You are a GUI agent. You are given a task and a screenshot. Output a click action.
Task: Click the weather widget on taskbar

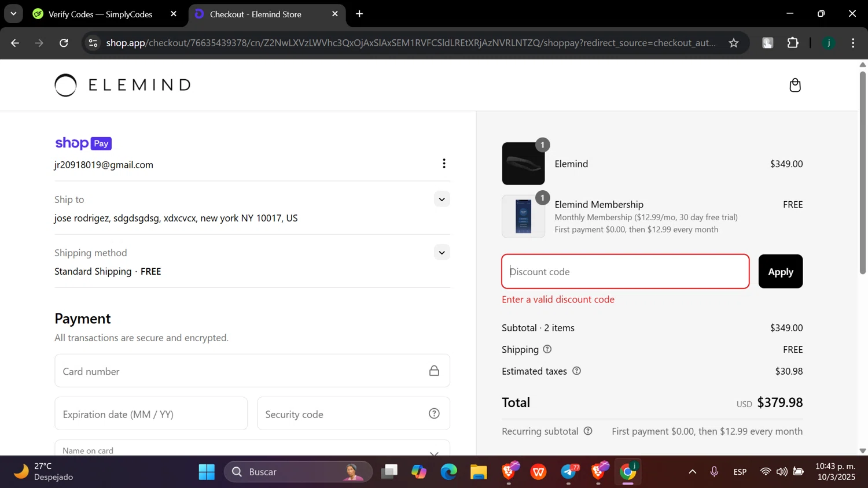pos(44,472)
